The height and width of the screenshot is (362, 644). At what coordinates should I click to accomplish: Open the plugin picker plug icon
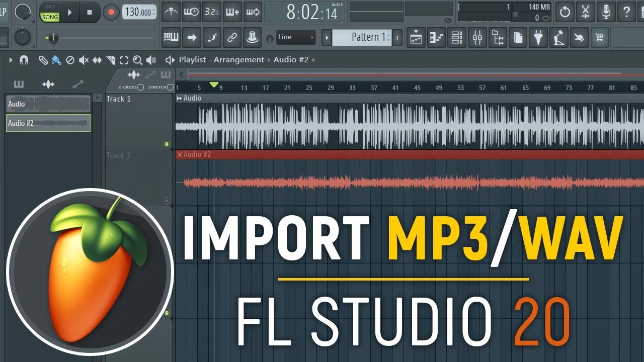538,37
